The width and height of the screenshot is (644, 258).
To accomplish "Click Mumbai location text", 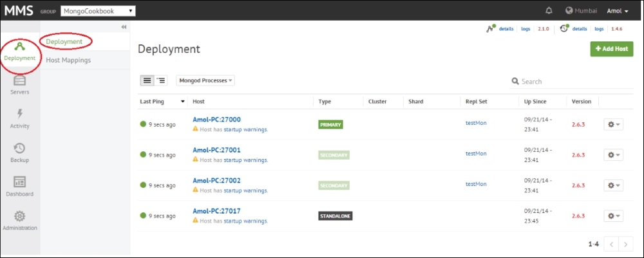I will (585, 11).
